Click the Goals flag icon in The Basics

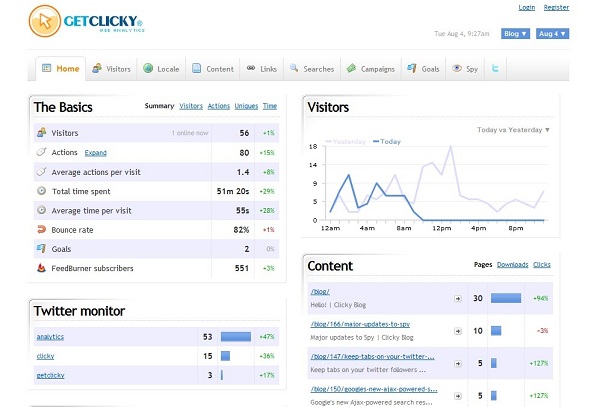pos(41,248)
